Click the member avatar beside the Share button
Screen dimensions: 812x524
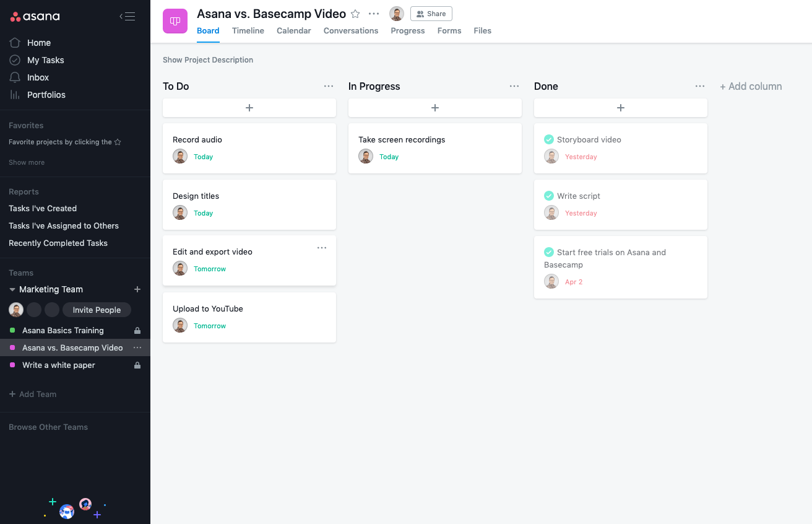coord(397,14)
